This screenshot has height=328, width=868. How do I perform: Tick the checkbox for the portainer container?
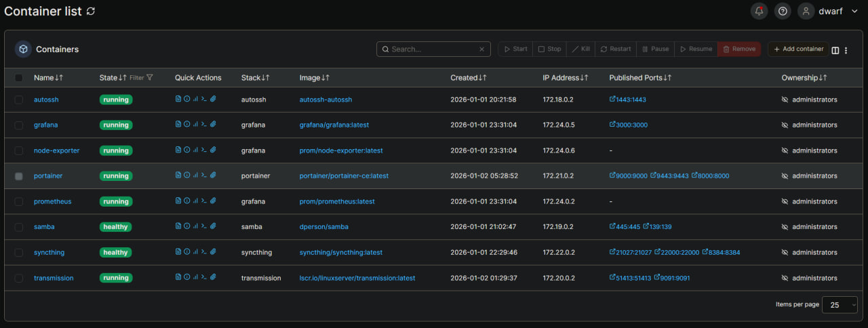coord(19,176)
